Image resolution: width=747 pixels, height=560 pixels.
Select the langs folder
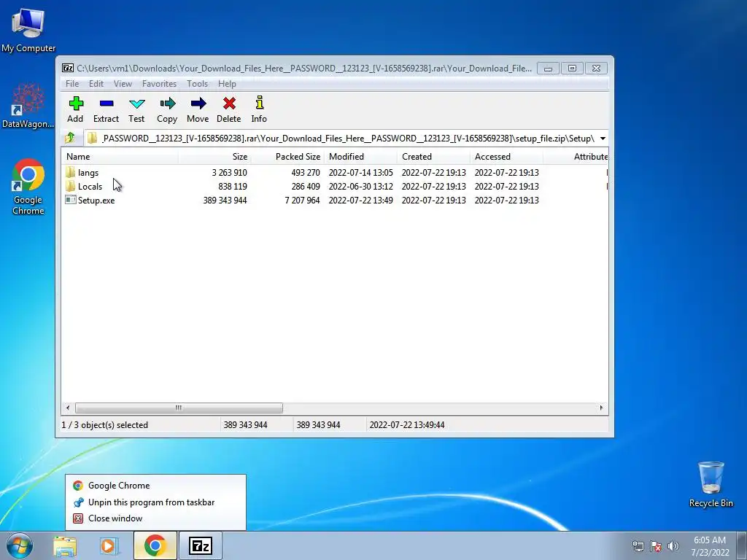(88, 173)
